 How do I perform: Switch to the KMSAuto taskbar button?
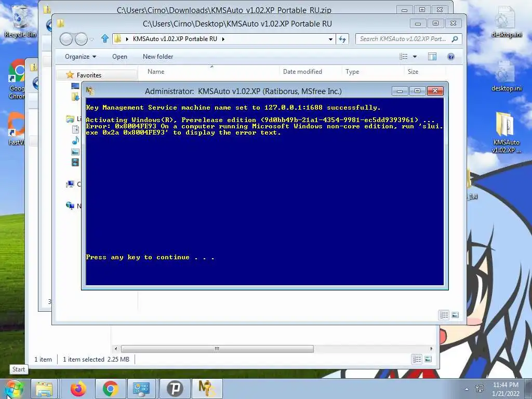207,389
